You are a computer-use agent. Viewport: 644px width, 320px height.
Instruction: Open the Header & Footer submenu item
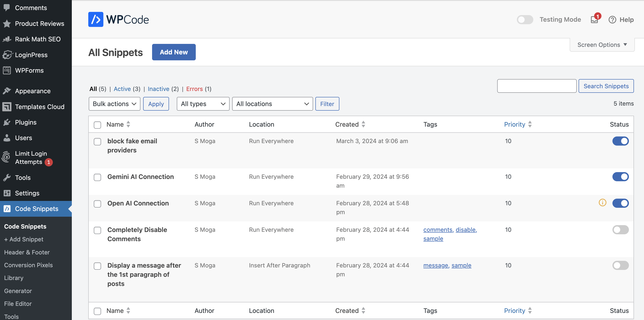click(x=27, y=252)
